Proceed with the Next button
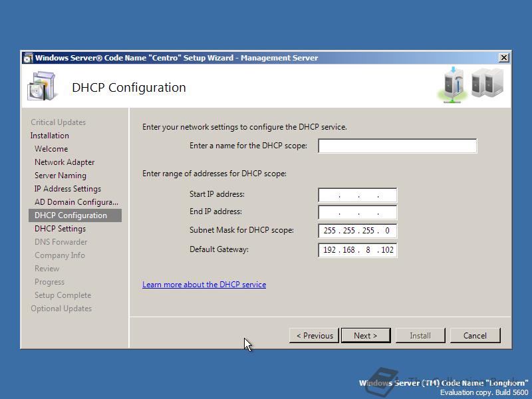Screen dimensions: 532x399 [x=366, y=336]
